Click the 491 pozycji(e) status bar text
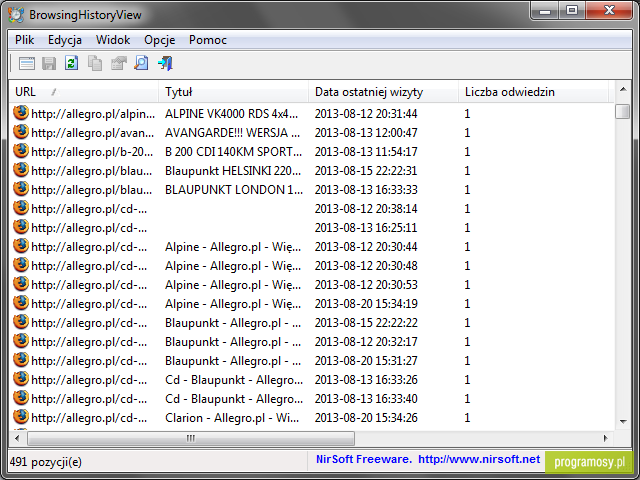Screen dimensions: 640x480 45,462
